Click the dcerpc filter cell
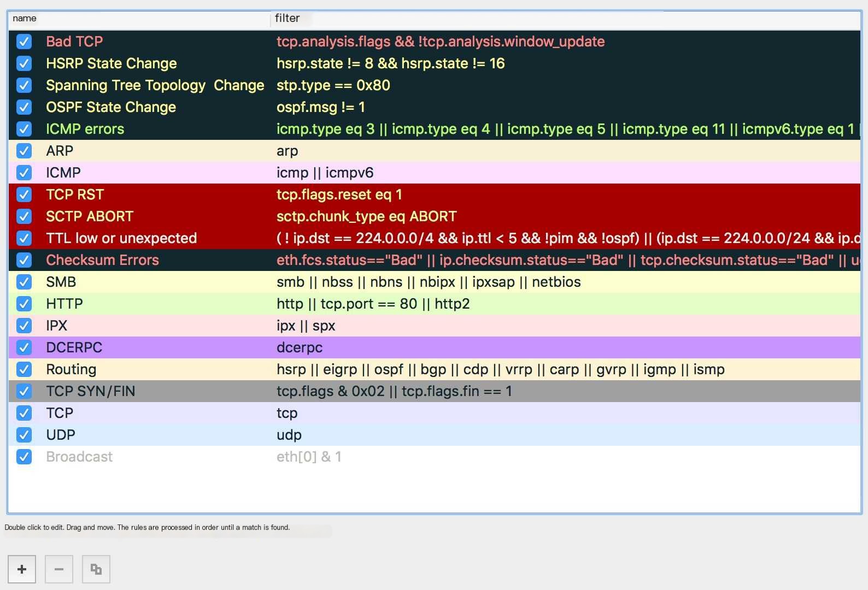Screen dimensions: 868x590 pos(300,347)
